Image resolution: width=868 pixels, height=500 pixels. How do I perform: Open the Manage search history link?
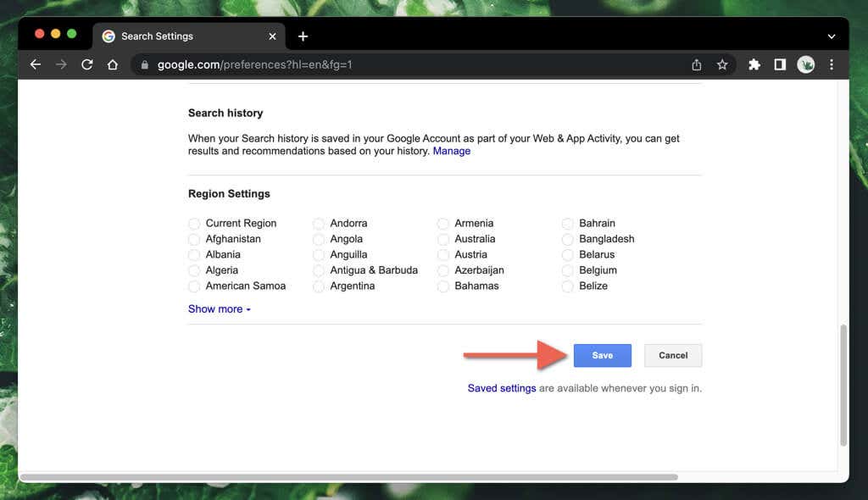[451, 151]
